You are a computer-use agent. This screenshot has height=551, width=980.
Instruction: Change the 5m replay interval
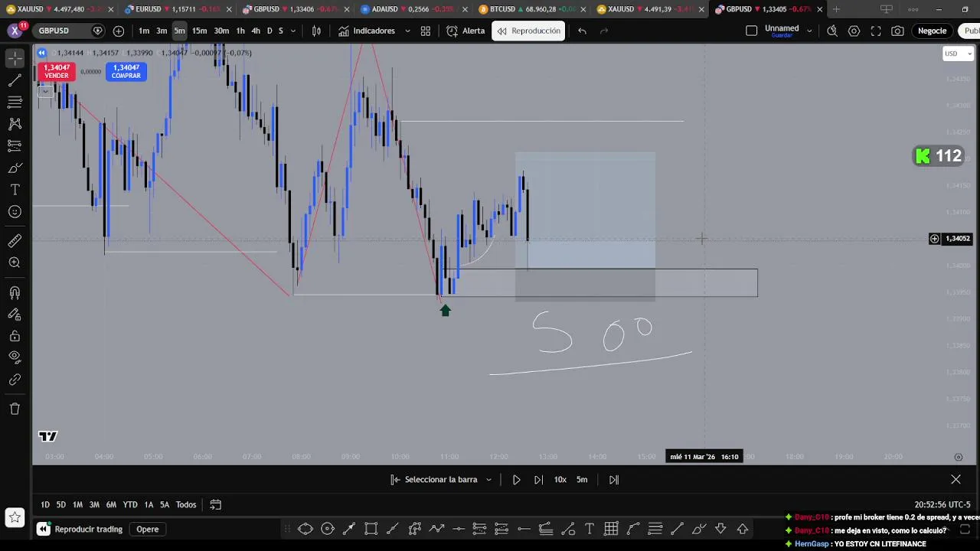tap(582, 480)
